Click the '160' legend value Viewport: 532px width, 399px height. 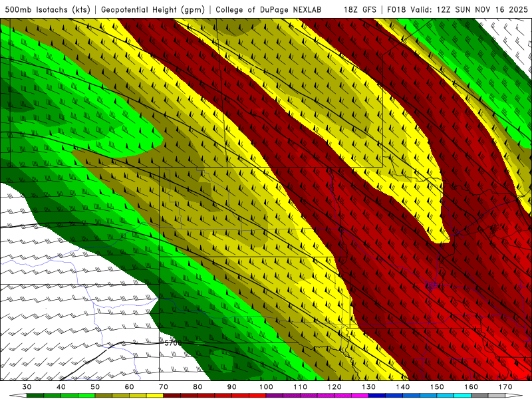pyautogui.click(x=471, y=387)
